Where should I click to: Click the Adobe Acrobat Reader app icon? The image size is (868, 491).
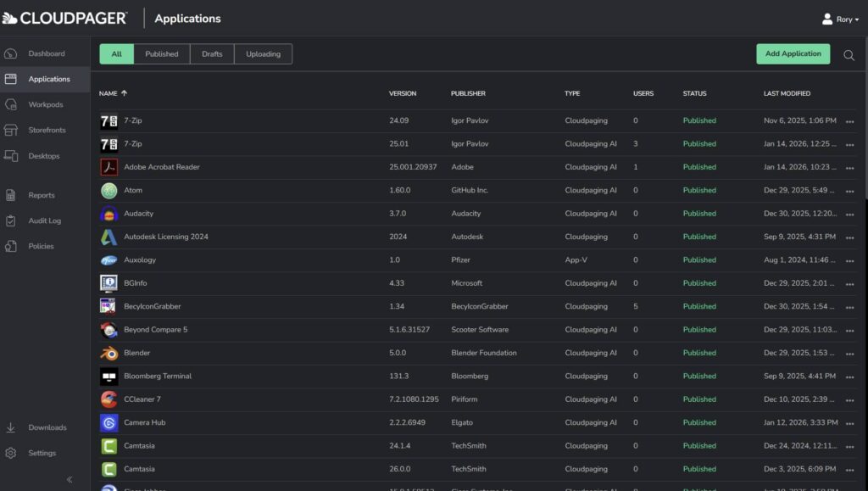click(109, 167)
